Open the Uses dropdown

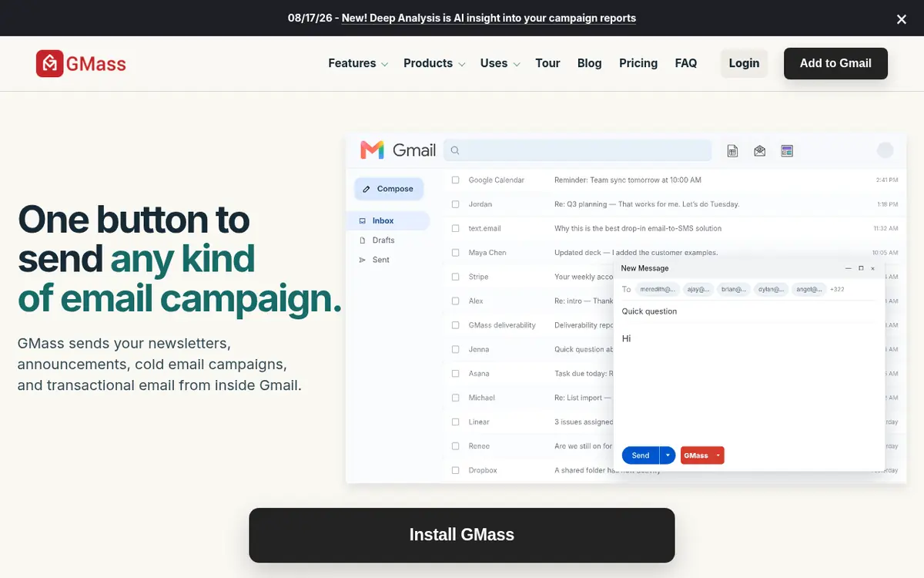click(x=500, y=63)
